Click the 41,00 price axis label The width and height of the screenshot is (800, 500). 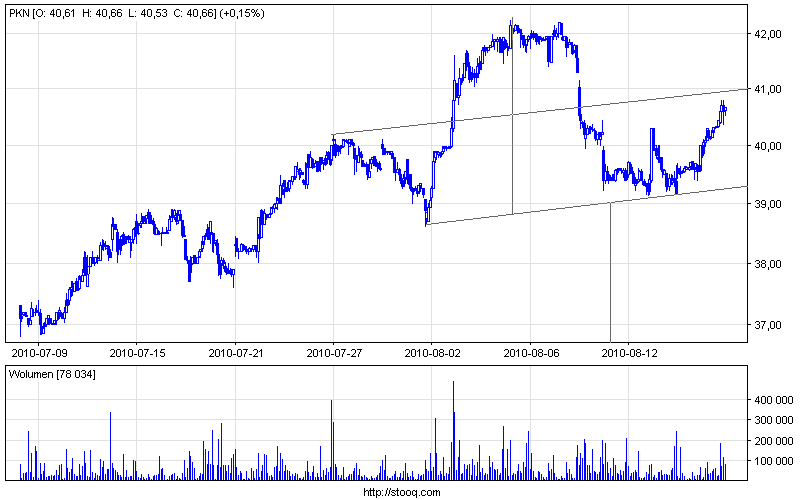click(x=767, y=89)
